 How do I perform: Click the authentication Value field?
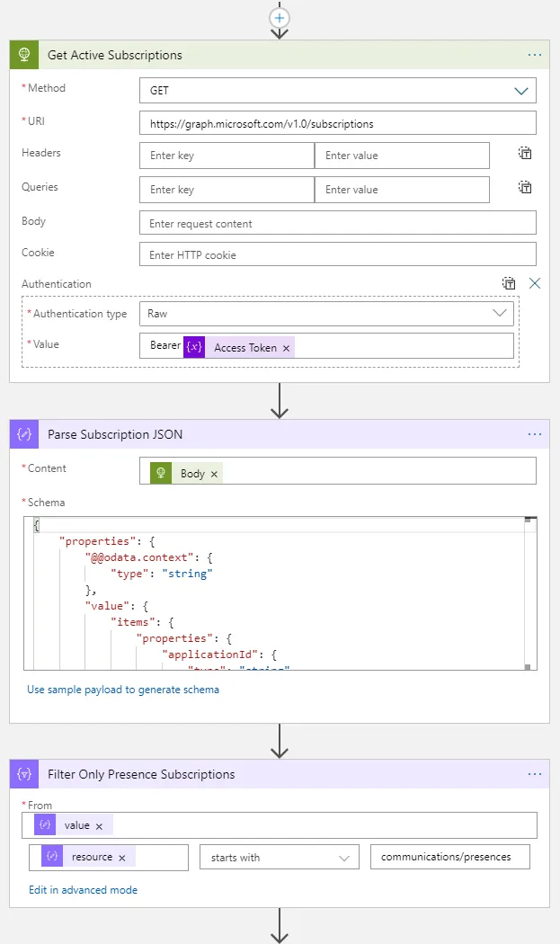[x=326, y=346]
